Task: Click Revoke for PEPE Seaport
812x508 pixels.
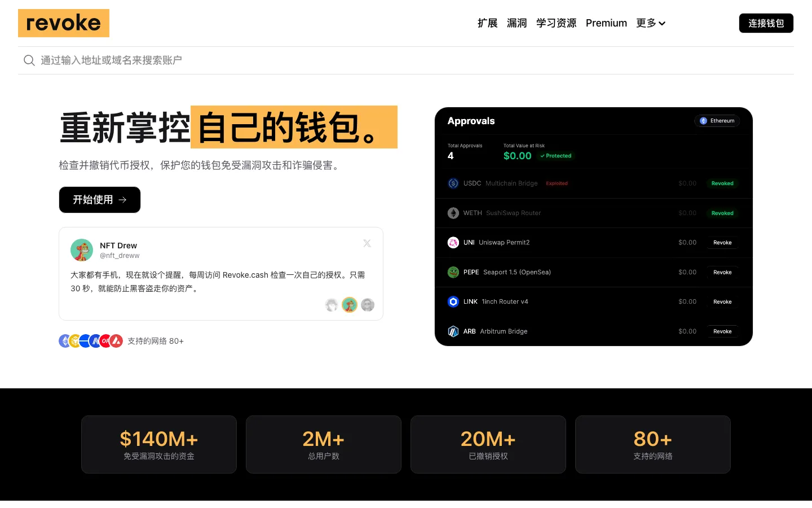Action: (x=722, y=272)
